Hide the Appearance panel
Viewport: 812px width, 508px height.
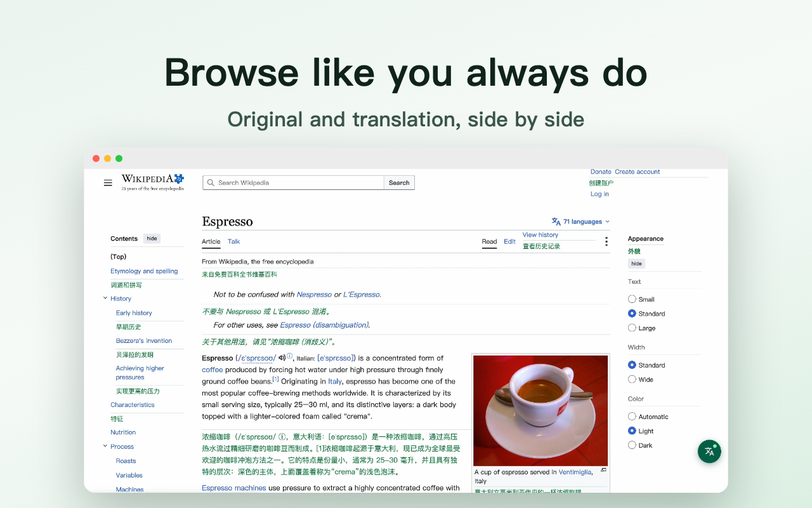(636, 264)
